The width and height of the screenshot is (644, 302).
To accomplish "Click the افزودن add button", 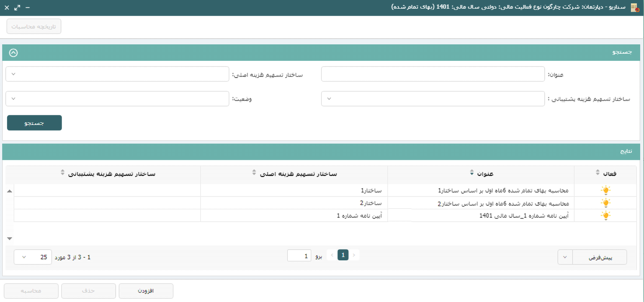I will (146, 291).
